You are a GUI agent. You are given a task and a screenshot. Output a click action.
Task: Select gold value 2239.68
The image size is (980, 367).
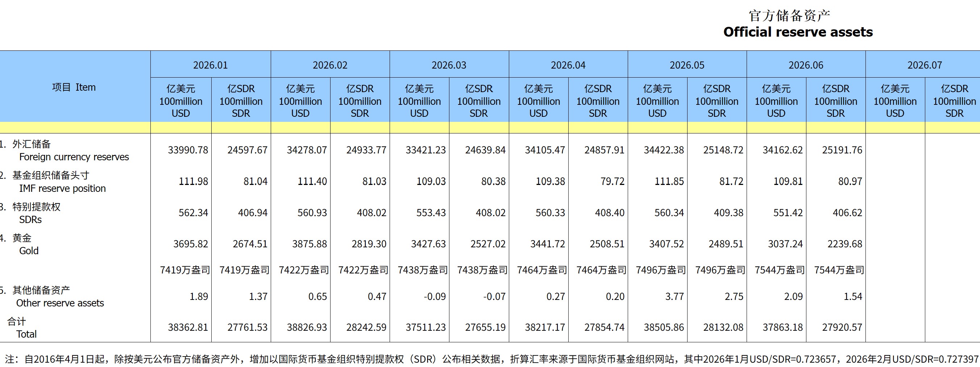pos(844,244)
